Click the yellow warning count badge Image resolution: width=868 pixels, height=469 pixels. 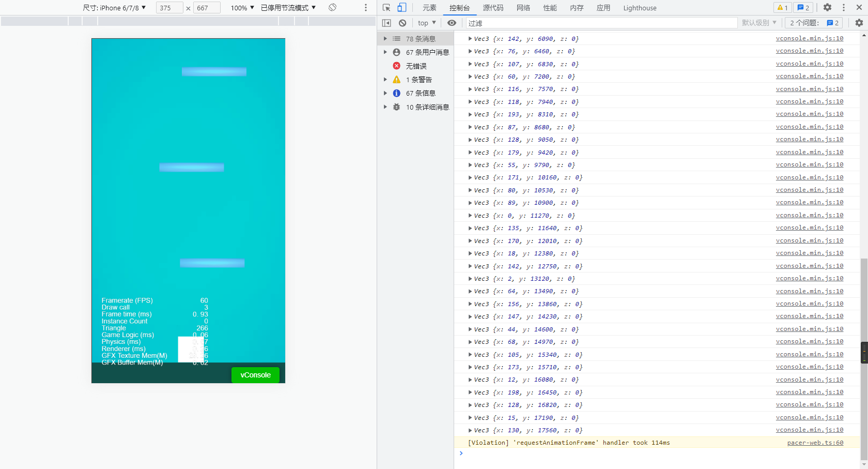coord(782,8)
